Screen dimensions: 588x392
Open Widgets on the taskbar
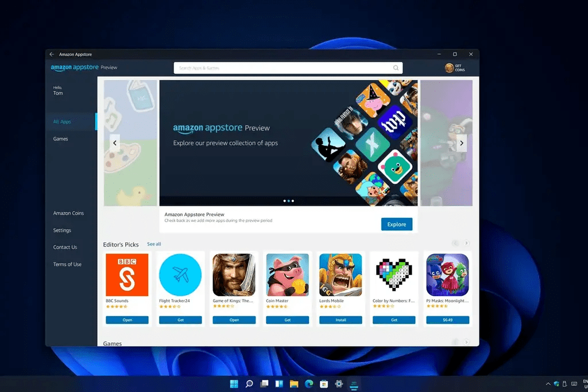[x=280, y=384]
